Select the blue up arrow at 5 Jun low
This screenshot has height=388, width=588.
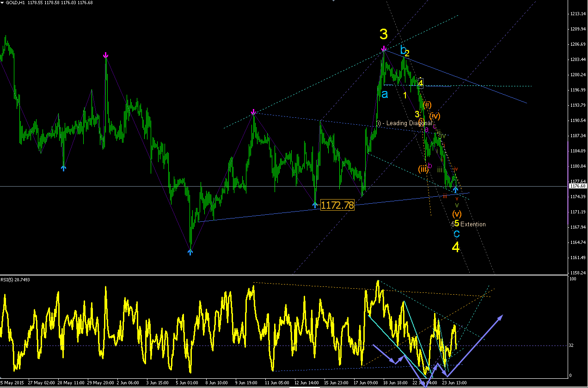tap(190, 252)
